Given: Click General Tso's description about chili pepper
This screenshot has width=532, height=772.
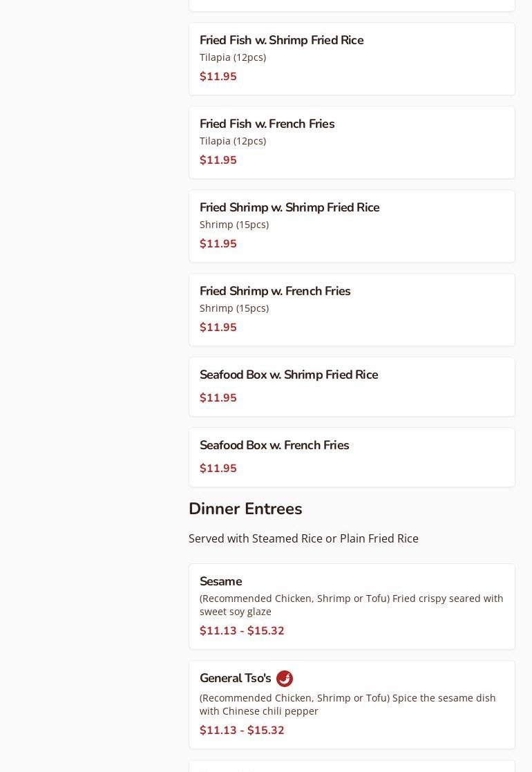Looking at the screenshot, I should (x=348, y=704).
